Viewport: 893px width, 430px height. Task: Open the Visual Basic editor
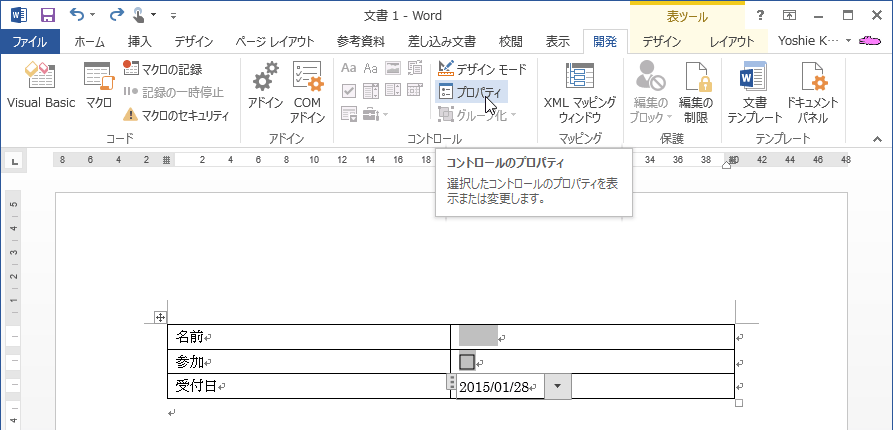(x=40, y=86)
